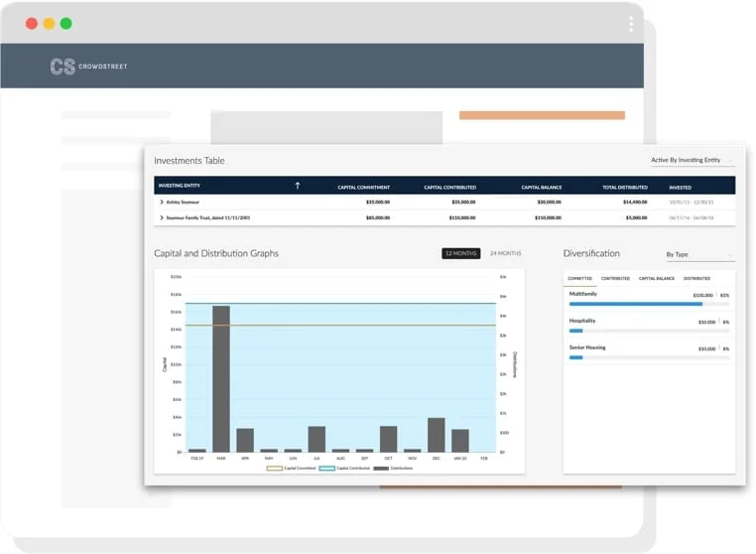Select the Committed diversification tab

[x=580, y=278]
